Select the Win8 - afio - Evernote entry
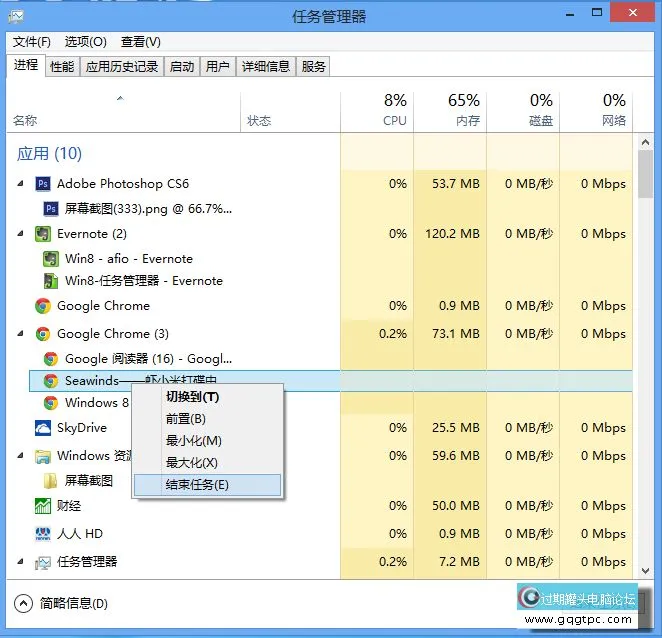The width and height of the screenshot is (662, 638). pos(129,258)
